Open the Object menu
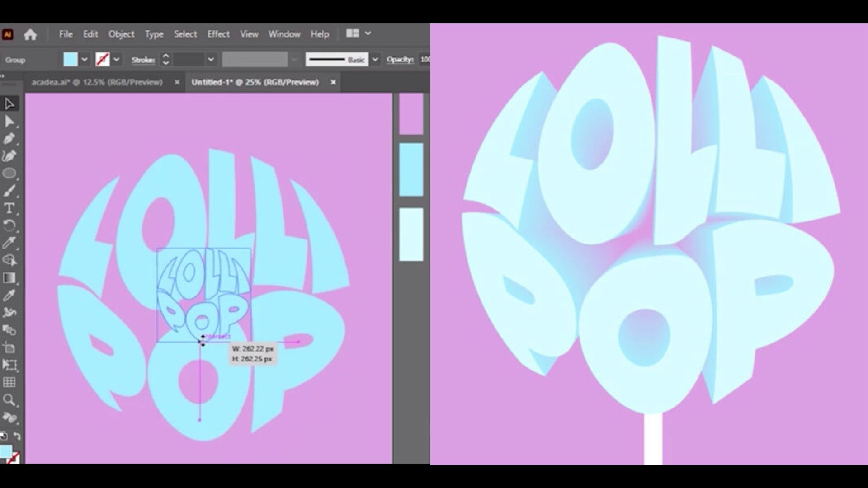This screenshot has width=868, height=488. 121,34
